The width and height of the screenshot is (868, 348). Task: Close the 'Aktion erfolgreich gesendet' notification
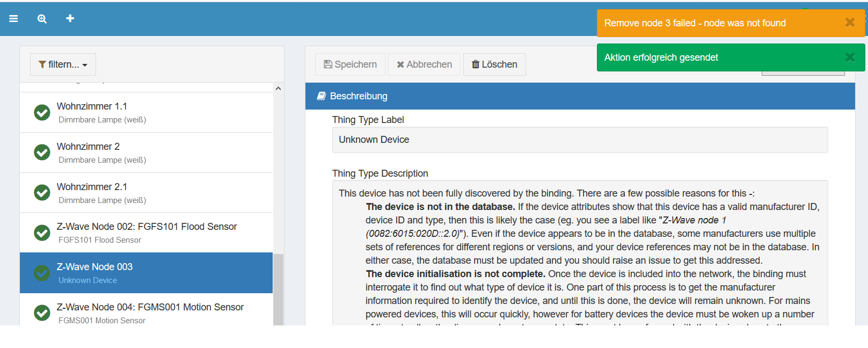(x=849, y=57)
